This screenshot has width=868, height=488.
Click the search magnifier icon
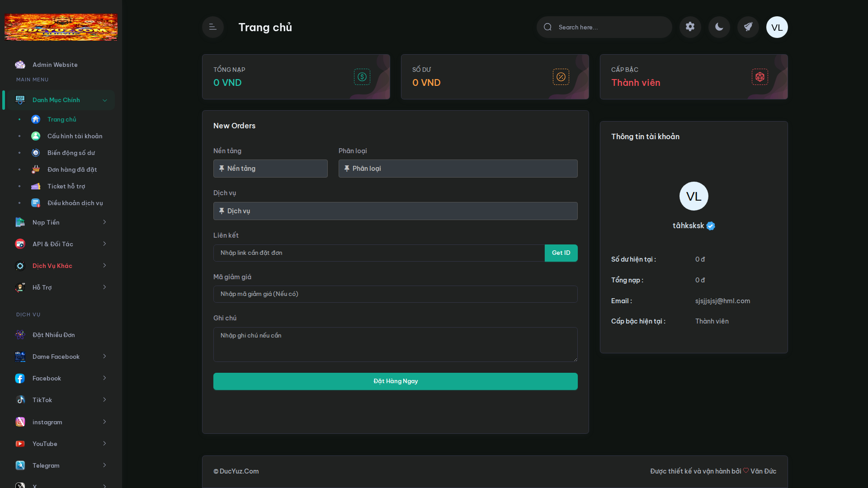[547, 27]
